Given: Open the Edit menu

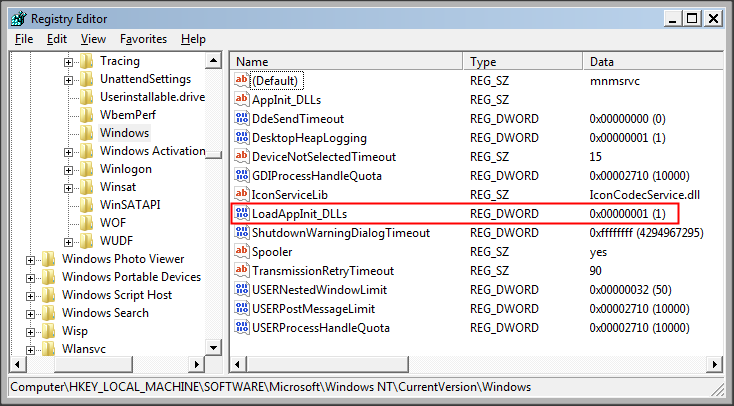Looking at the screenshot, I should click(x=57, y=39).
